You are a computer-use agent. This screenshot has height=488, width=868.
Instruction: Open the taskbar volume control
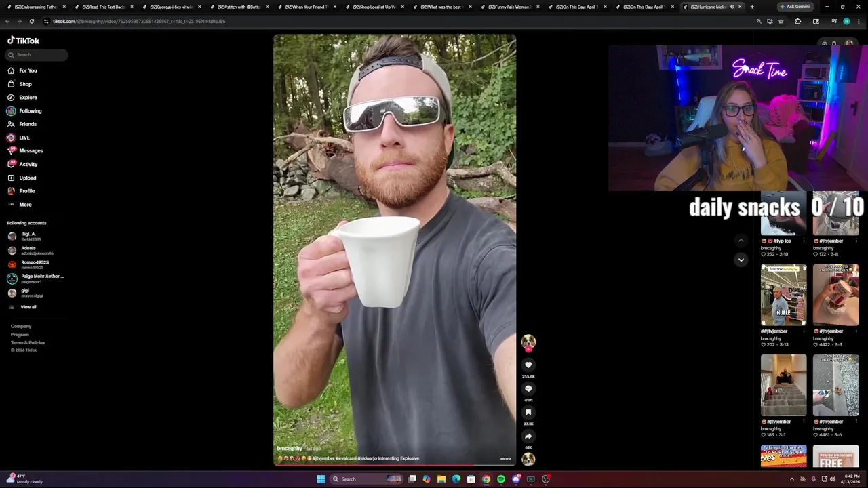tap(833, 479)
